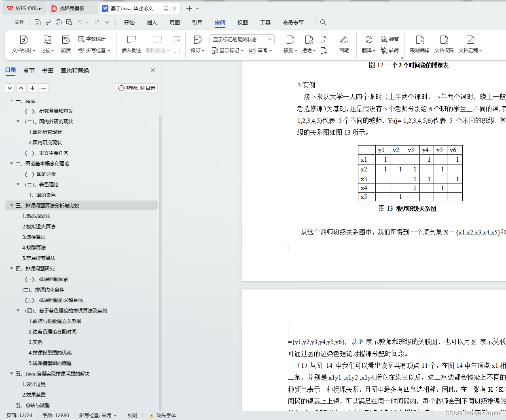Click the 缺失字体 warning in status bar
Viewport: 506px width, 420px height.
(163, 415)
